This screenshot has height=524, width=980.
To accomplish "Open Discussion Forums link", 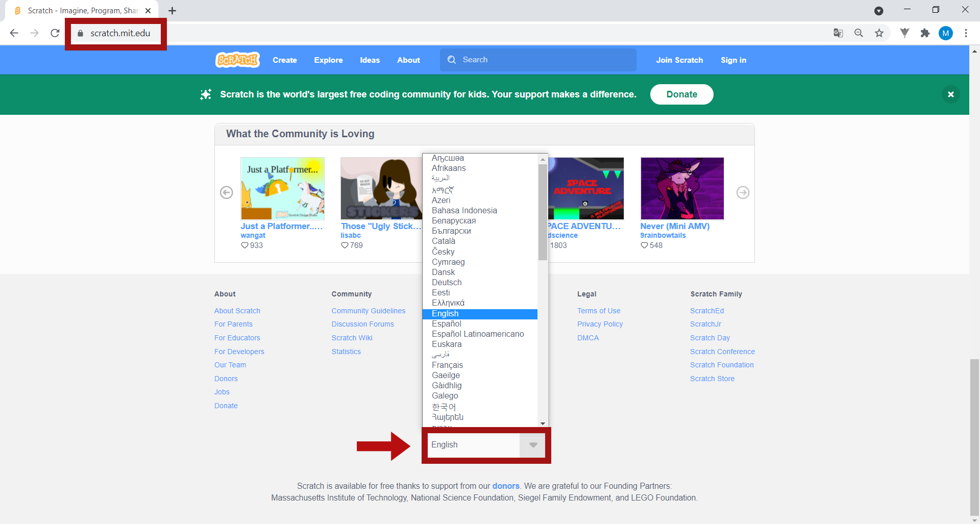I will (x=363, y=324).
